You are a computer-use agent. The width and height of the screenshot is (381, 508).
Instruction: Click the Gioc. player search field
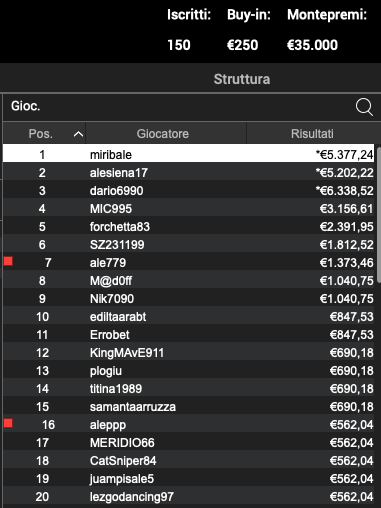point(177,106)
